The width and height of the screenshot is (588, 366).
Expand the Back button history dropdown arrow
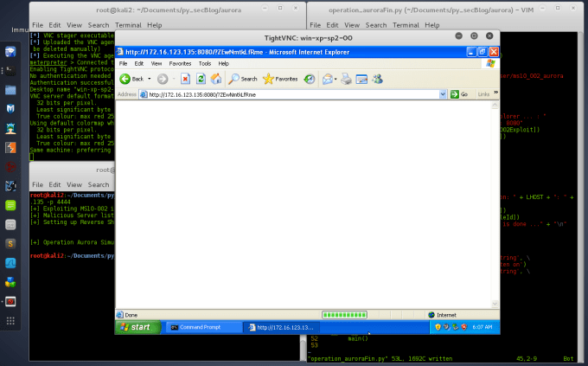pos(150,79)
